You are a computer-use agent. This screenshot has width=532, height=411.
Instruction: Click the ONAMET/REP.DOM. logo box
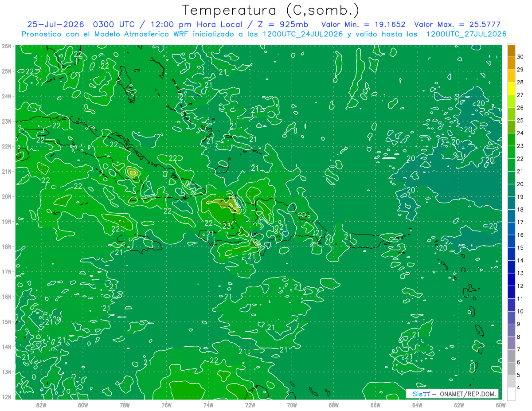click(452, 394)
